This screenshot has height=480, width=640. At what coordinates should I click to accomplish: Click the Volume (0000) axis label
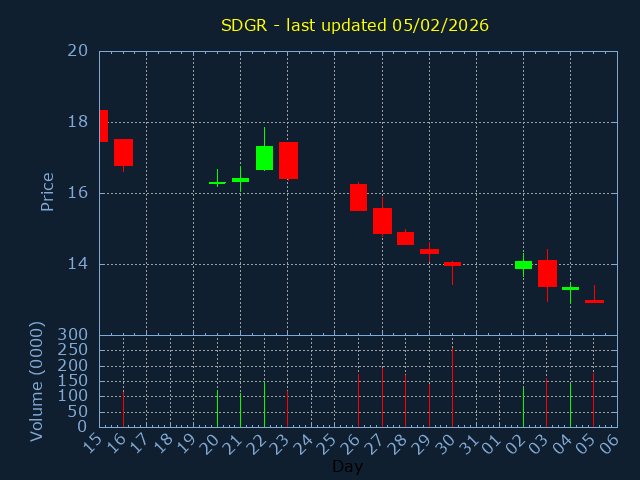click(x=37, y=381)
